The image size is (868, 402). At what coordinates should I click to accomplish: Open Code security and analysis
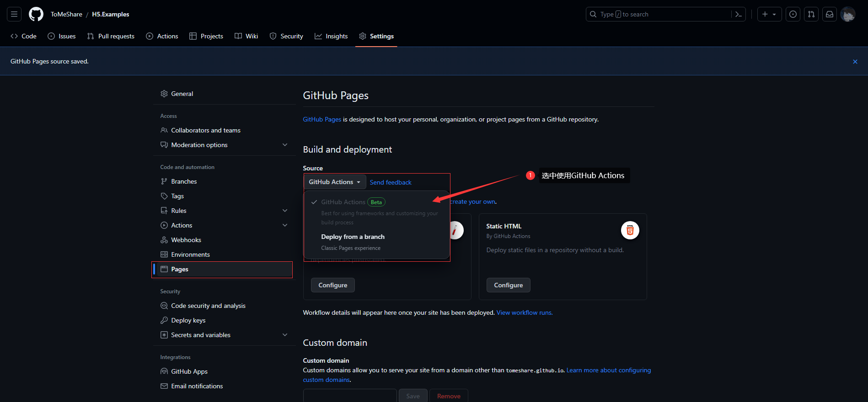click(x=224, y=306)
